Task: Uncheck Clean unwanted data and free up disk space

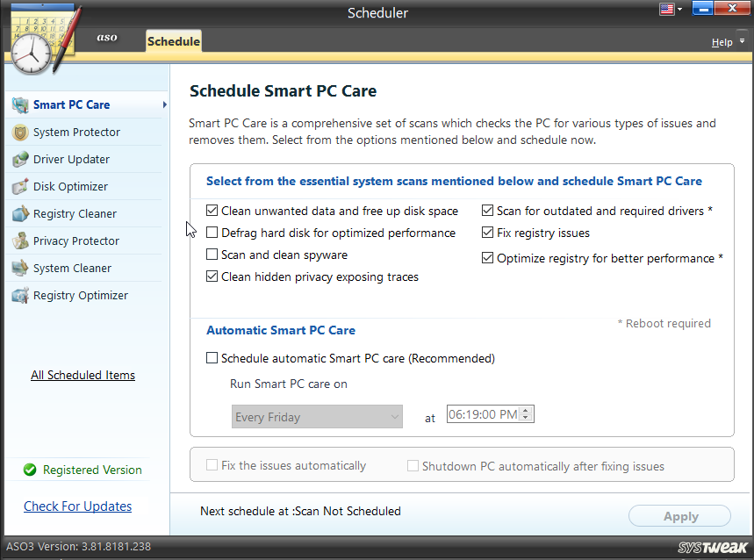Action: [x=211, y=211]
